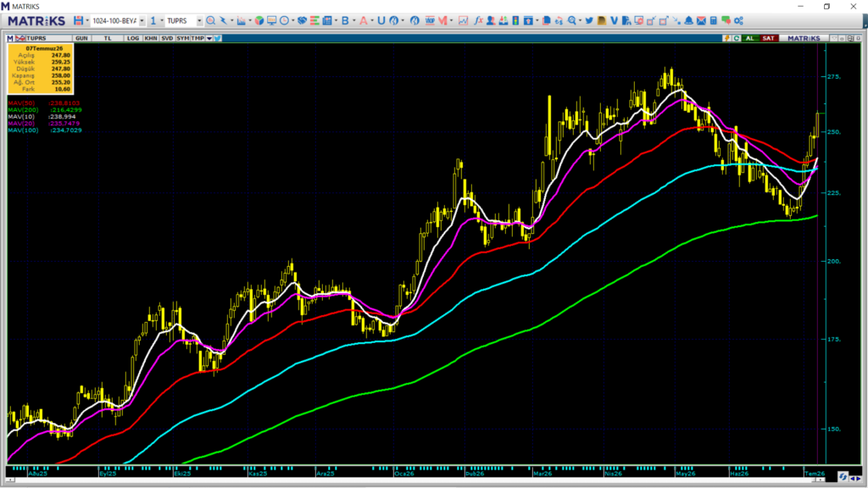This screenshot has width=868, height=488.
Task: Toggle LOG scale on the chart
Action: pyautogui.click(x=133, y=38)
